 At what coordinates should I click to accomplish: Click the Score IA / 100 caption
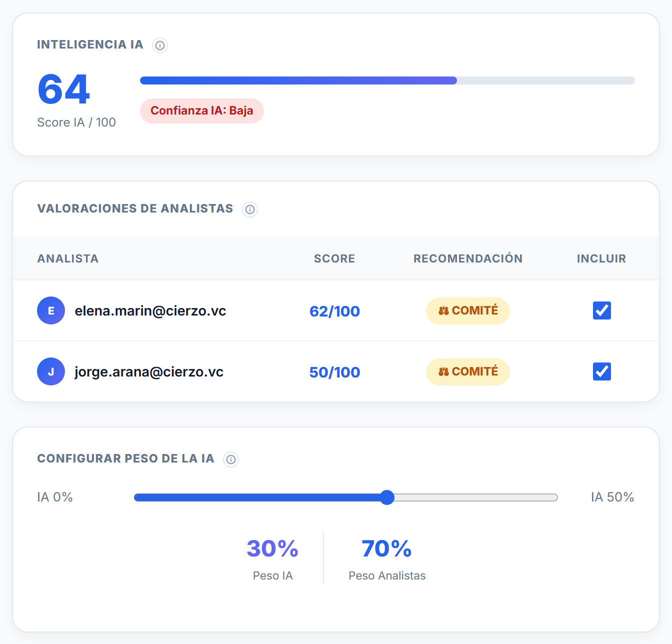[76, 122]
